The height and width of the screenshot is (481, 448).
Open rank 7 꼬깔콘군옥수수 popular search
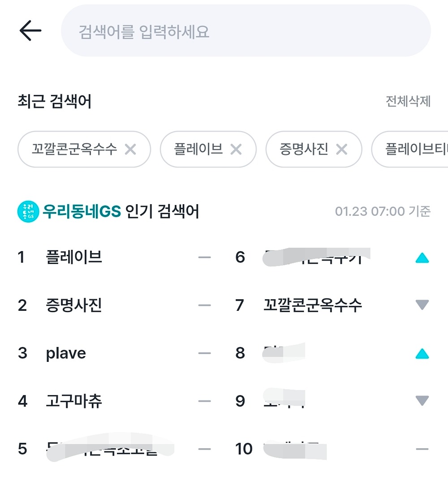click(x=313, y=305)
